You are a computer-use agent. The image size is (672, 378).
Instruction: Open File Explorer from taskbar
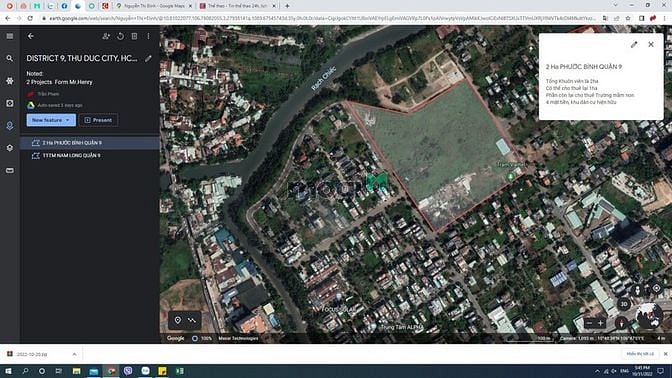[76, 371]
